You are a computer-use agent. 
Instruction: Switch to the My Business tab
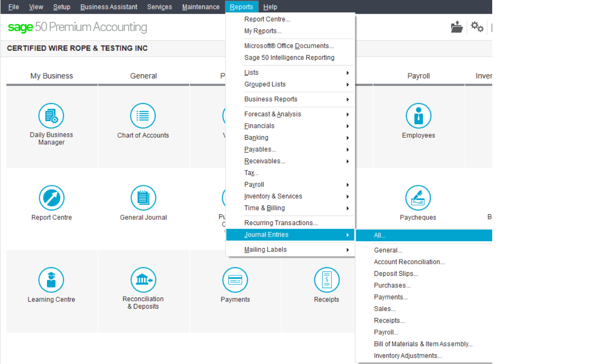point(52,76)
